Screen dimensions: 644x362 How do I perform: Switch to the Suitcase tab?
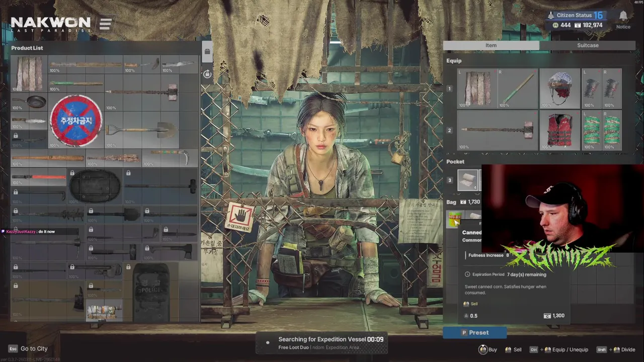click(x=588, y=45)
